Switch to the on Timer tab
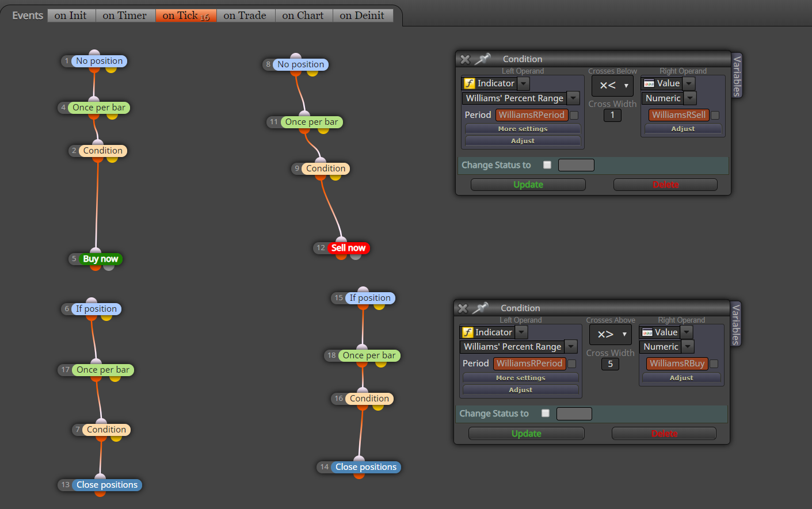This screenshot has height=509, width=812. click(125, 16)
